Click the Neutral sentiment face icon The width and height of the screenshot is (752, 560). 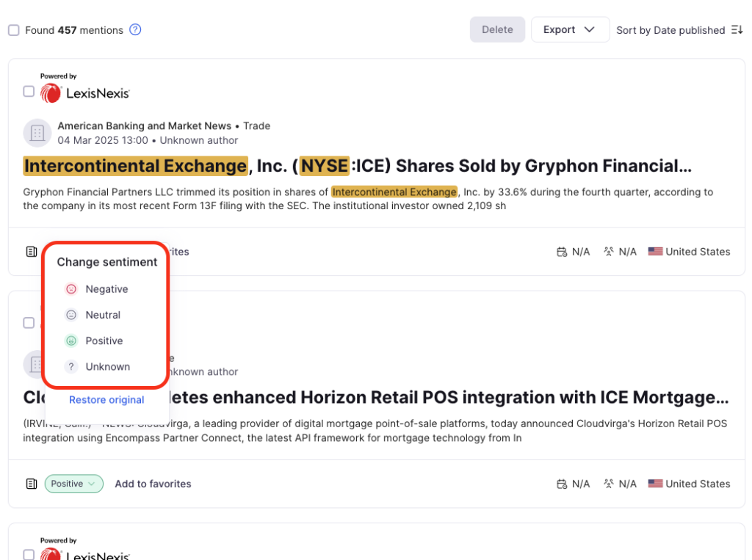tap(71, 315)
